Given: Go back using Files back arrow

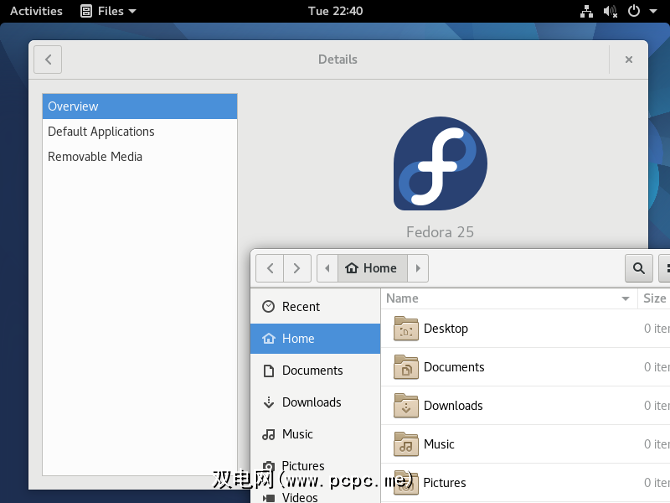Looking at the screenshot, I should point(270,268).
